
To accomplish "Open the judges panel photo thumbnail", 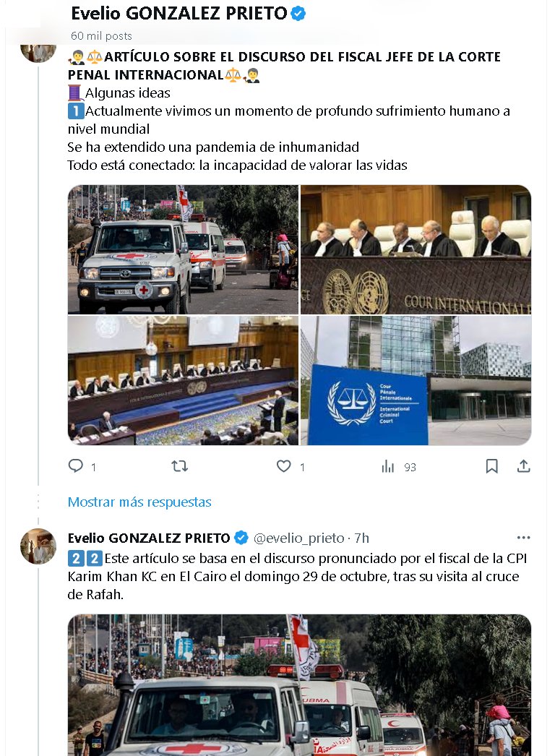I will pyautogui.click(x=416, y=249).
